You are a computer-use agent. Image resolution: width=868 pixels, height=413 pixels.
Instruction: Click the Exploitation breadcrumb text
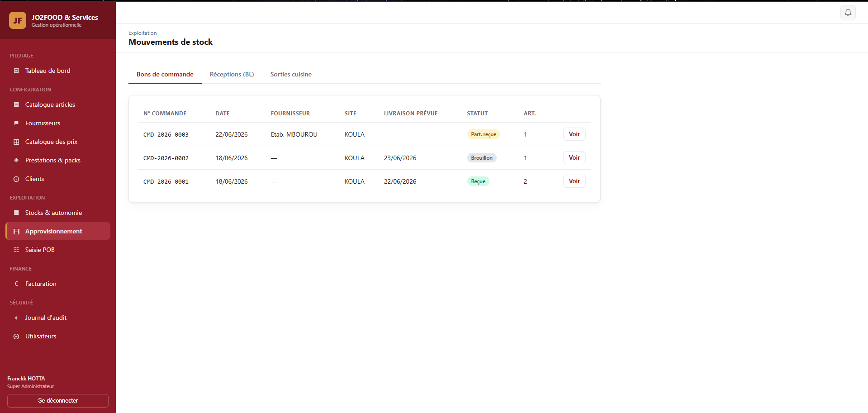(x=142, y=33)
